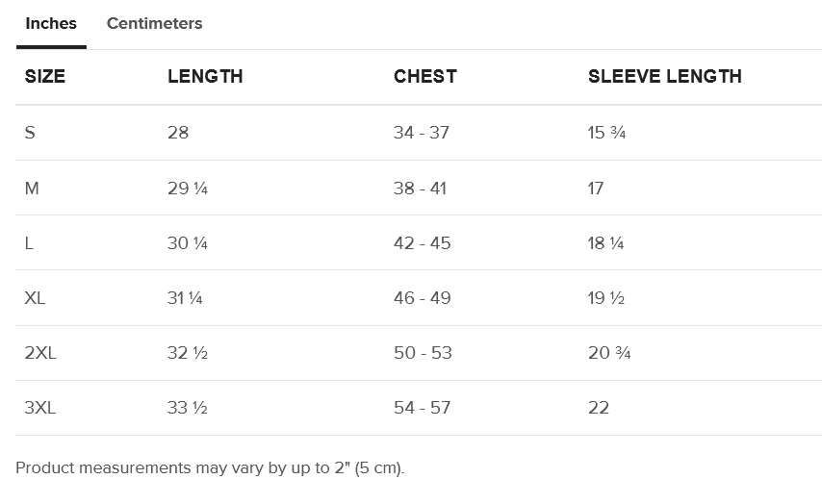Select the 2XL size row label
The width and height of the screenshot is (822, 504).
click(x=40, y=353)
